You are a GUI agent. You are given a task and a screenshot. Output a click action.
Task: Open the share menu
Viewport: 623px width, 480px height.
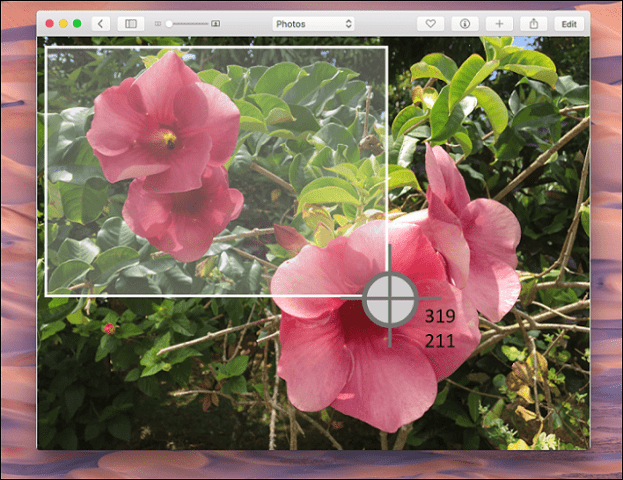534,24
